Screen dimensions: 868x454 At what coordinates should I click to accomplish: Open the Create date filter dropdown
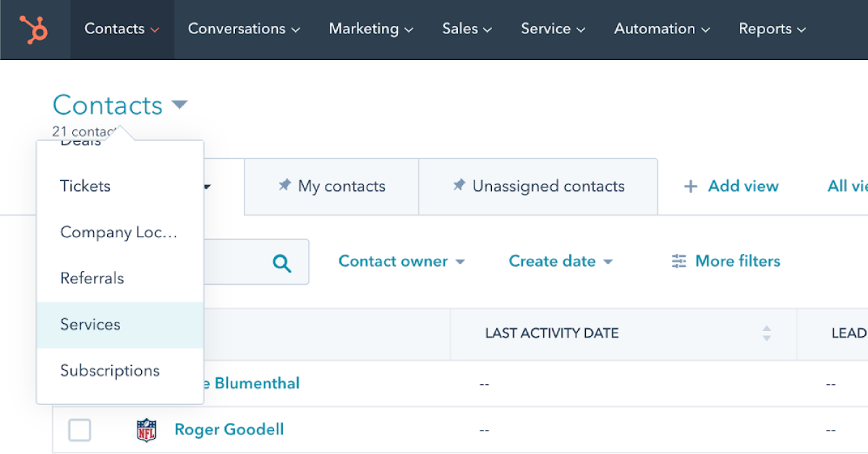click(x=561, y=261)
